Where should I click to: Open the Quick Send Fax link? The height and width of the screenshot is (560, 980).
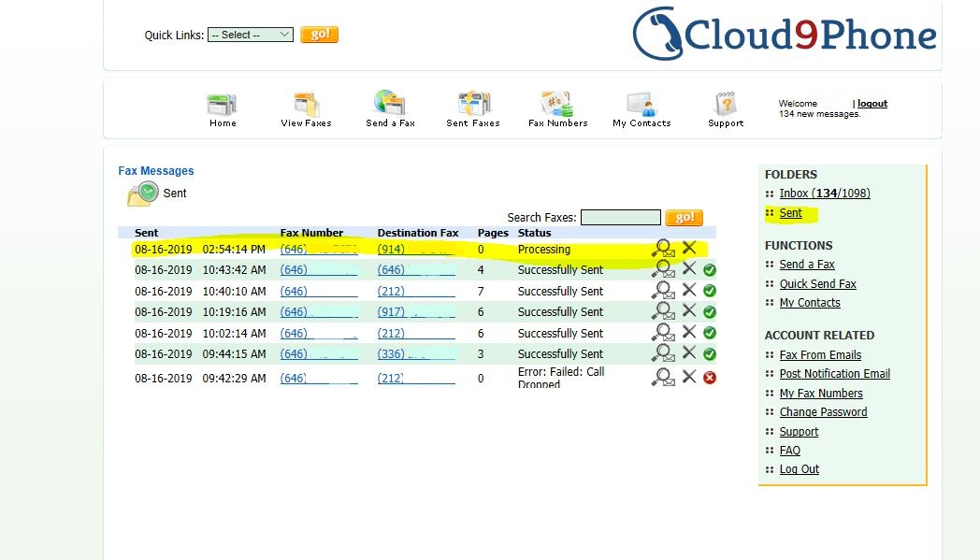[817, 284]
